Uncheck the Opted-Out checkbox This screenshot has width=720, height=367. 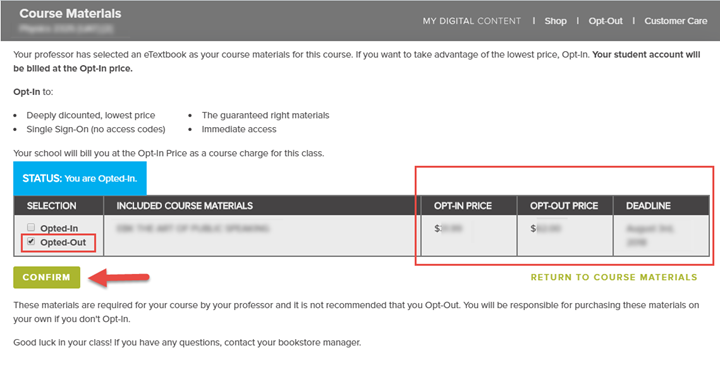31,242
